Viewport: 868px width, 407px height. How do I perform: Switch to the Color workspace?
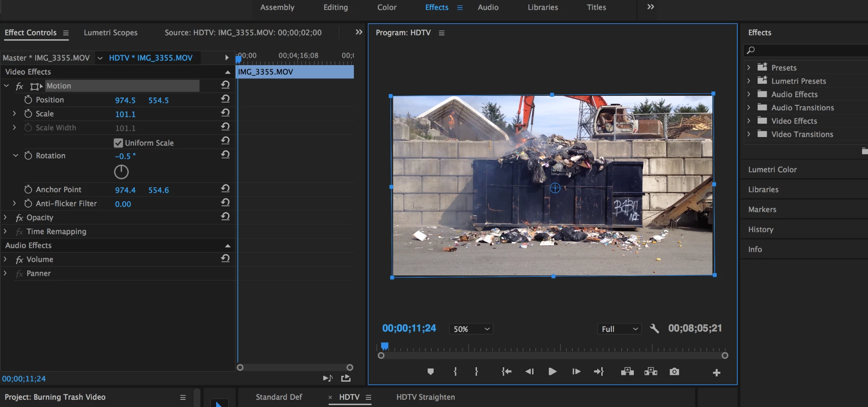pyautogui.click(x=387, y=7)
